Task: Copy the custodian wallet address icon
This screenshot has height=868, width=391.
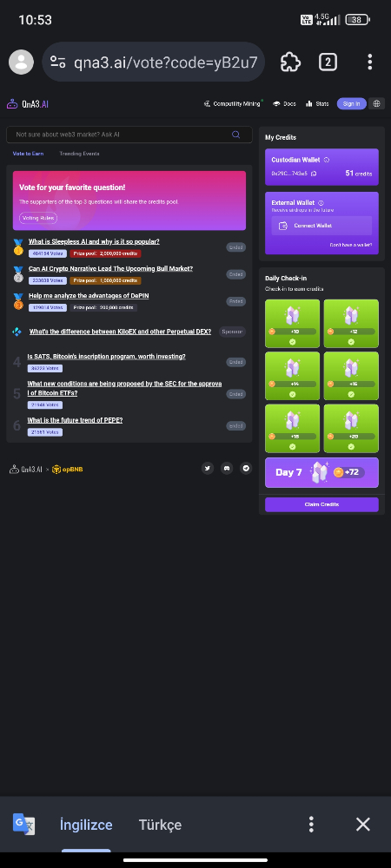Action: [x=314, y=174]
